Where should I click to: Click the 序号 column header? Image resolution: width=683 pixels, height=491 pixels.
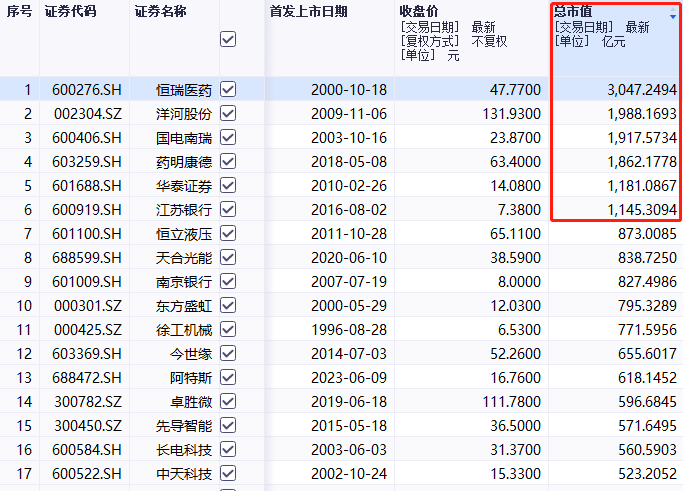click(20, 11)
